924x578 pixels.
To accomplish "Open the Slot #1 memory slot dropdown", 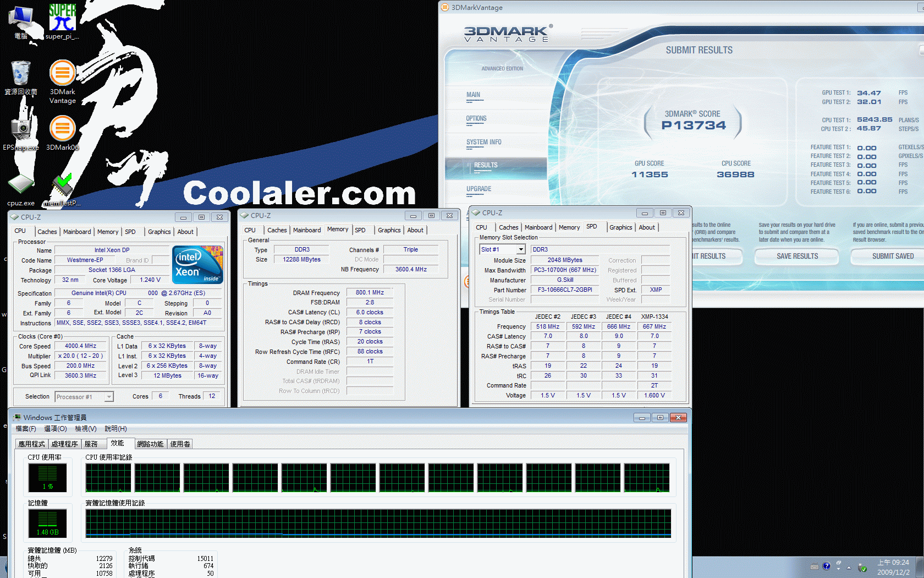I will pos(503,249).
